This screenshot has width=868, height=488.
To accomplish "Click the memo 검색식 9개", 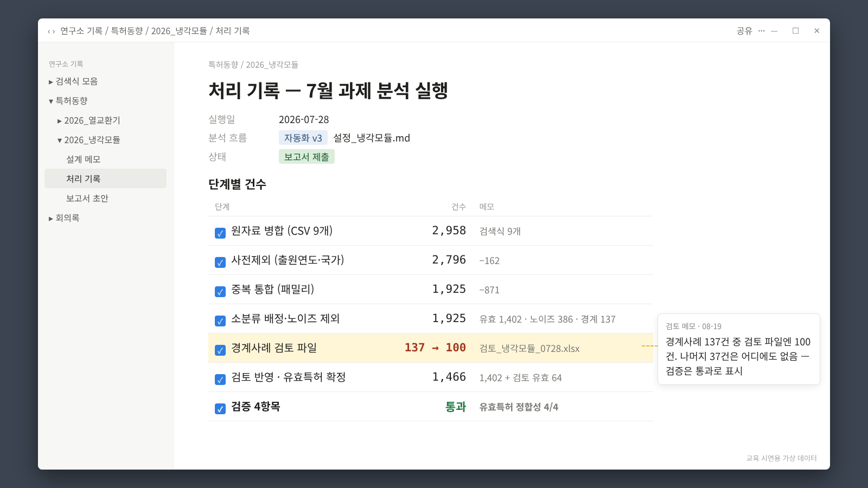I will click(x=500, y=232).
